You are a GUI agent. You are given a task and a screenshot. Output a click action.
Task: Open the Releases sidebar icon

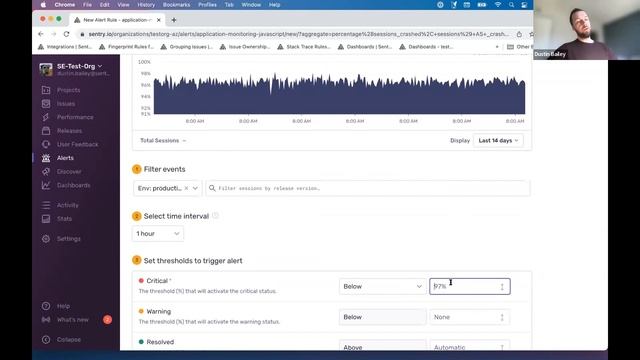tap(46, 131)
